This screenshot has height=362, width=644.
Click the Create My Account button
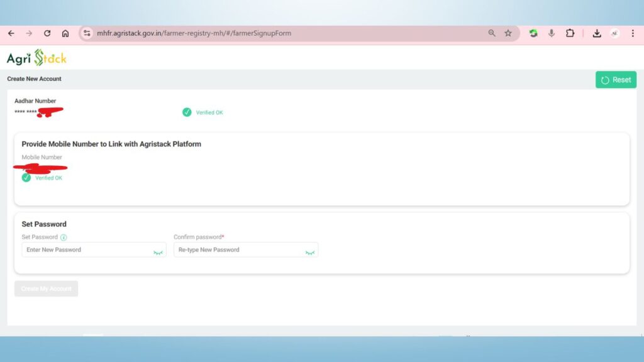[x=46, y=288]
